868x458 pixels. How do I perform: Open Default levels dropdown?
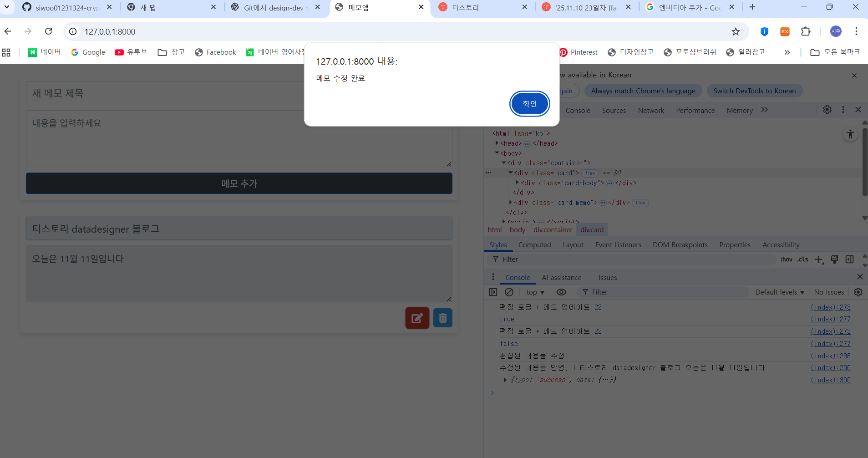pyautogui.click(x=780, y=292)
